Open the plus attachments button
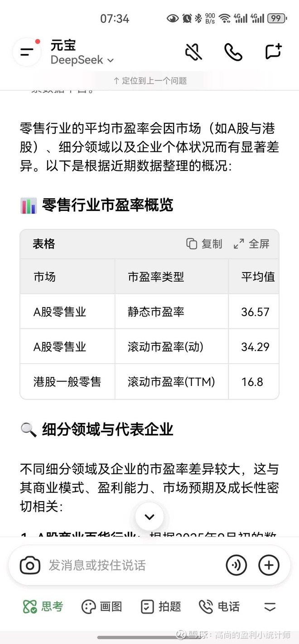 (269, 565)
